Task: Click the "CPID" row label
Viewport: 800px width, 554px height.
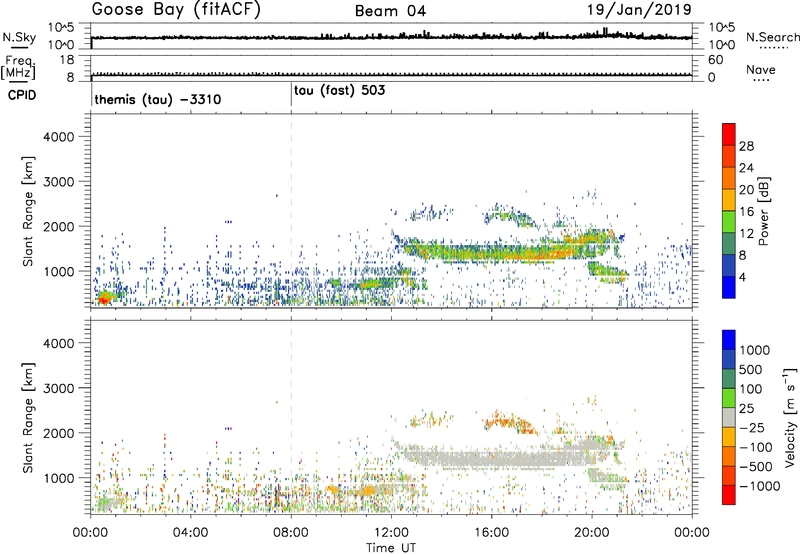Action: pos(22,95)
